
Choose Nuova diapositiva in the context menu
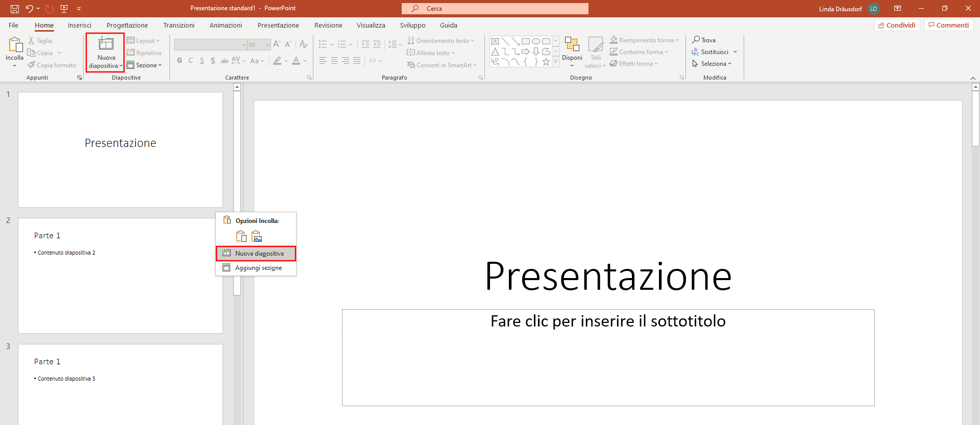256,254
